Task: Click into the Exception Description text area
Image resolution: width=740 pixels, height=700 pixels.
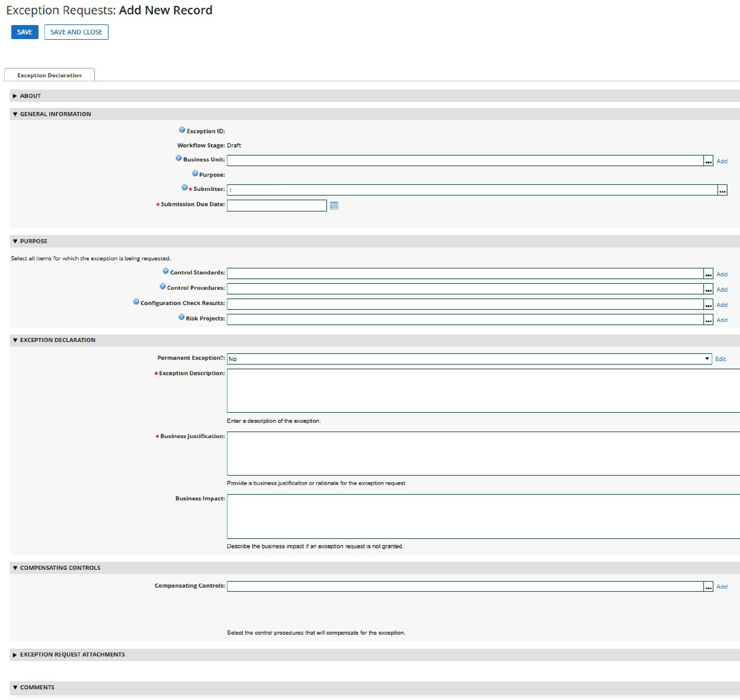Action: [482, 391]
